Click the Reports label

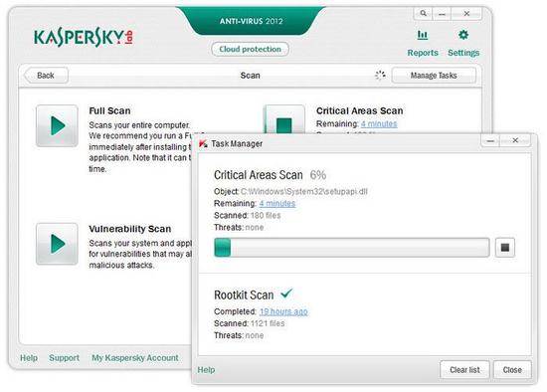(423, 53)
